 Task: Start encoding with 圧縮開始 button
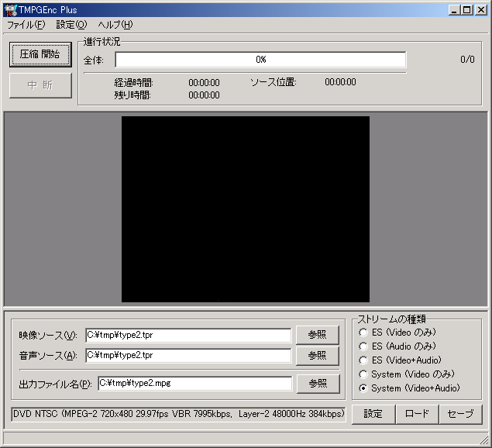[x=40, y=54]
